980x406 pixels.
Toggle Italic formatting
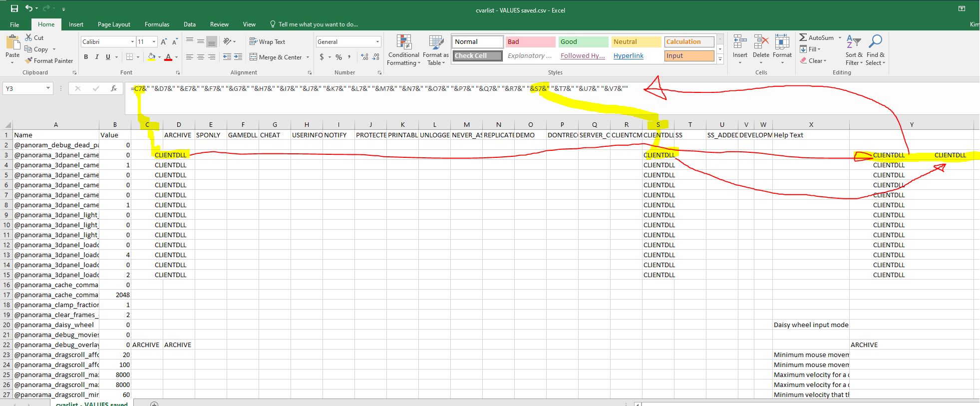tap(97, 57)
